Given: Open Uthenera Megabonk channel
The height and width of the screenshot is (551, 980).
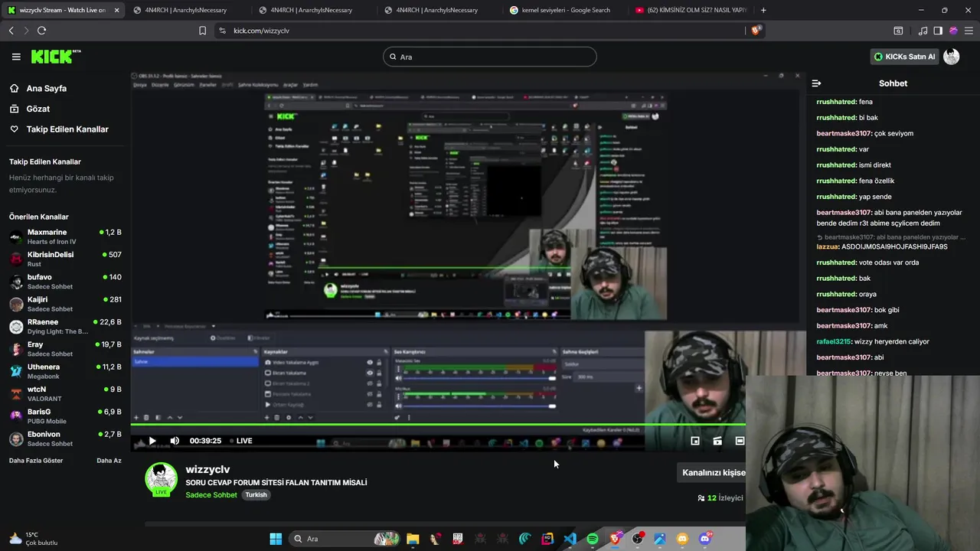Looking at the screenshot, I should (x=65, y=371).
